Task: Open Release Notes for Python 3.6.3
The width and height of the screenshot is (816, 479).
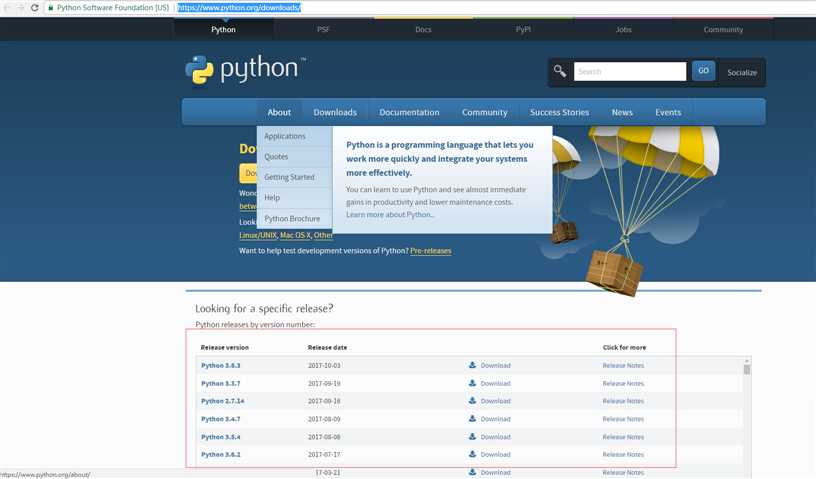Action: pos(623,365)
